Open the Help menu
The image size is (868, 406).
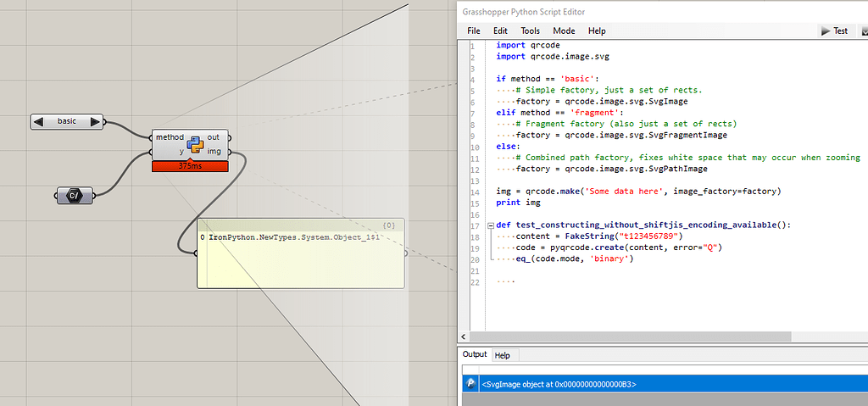coord(597,31)
